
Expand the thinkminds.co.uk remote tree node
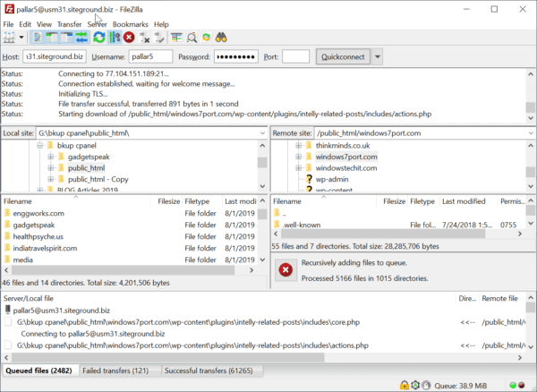click(298, 146)
